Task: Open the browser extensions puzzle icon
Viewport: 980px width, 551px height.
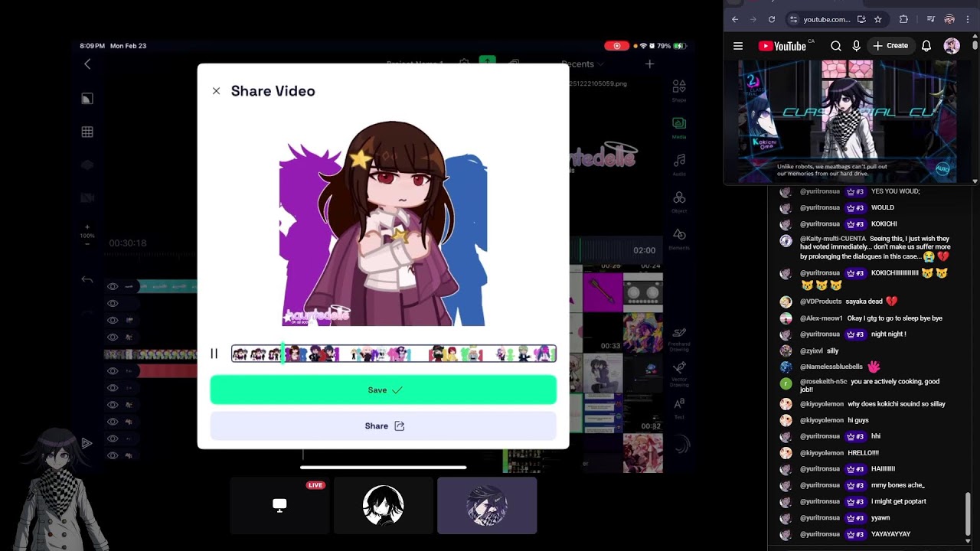Action: click(903, 19)
